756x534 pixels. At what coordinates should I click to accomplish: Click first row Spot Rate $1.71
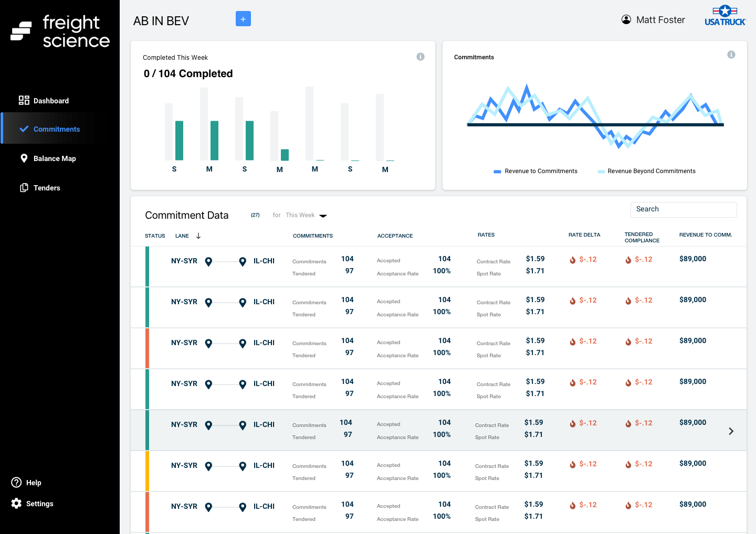pos(535,271)
